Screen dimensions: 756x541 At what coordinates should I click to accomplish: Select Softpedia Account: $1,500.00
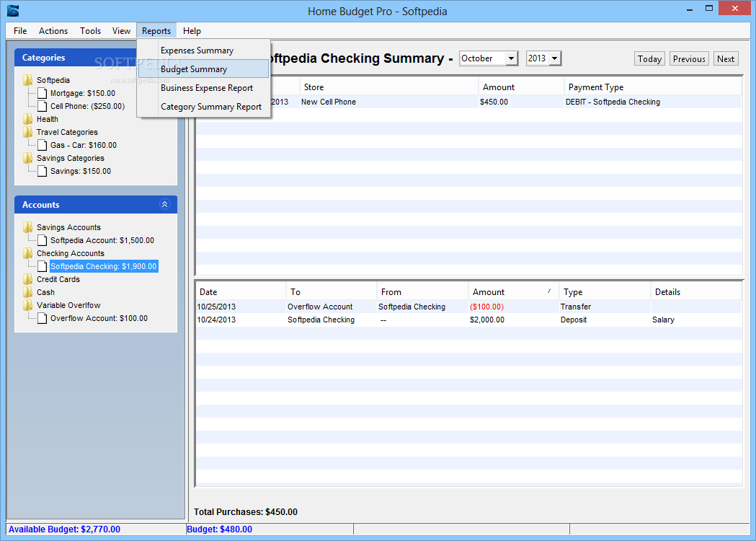[x=102, y=240]
